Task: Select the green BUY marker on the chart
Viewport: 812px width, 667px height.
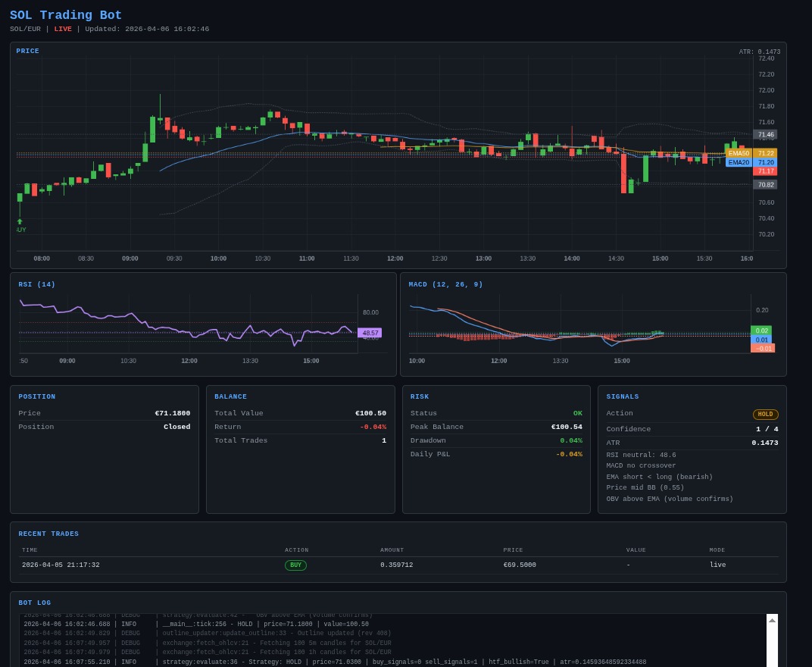Action: pyautogui.click(x=20, y=221)
